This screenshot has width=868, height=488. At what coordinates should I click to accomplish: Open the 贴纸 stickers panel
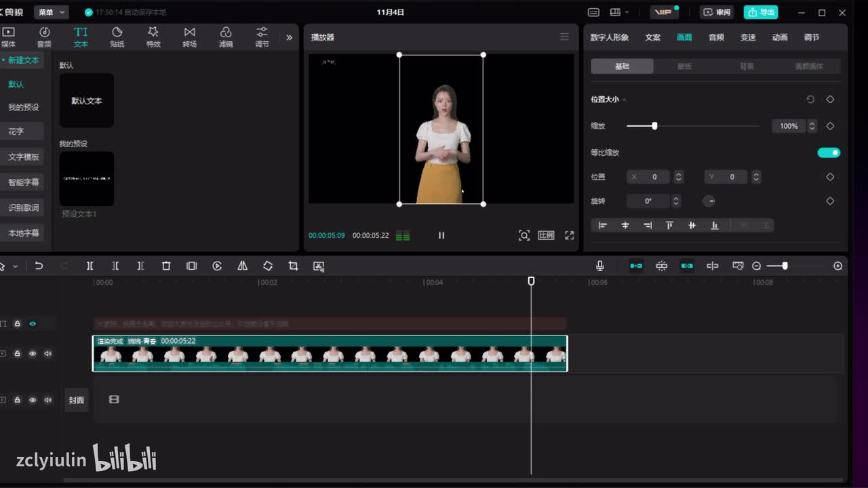117,37
